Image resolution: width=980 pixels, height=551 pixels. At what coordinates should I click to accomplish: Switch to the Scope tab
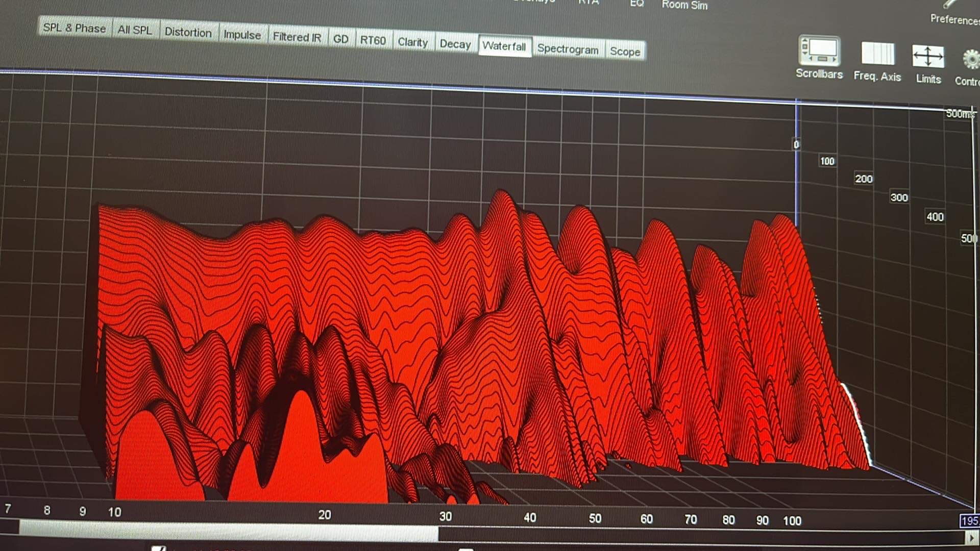[625, 52]
